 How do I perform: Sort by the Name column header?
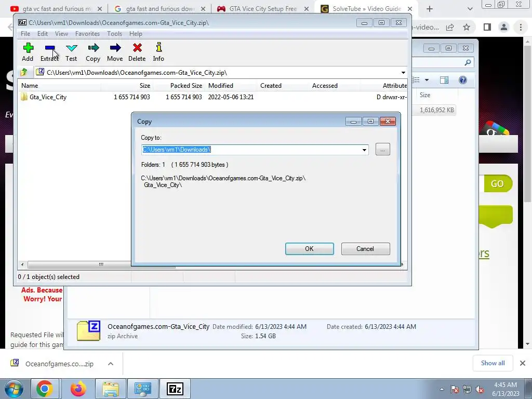pos(60,86)
